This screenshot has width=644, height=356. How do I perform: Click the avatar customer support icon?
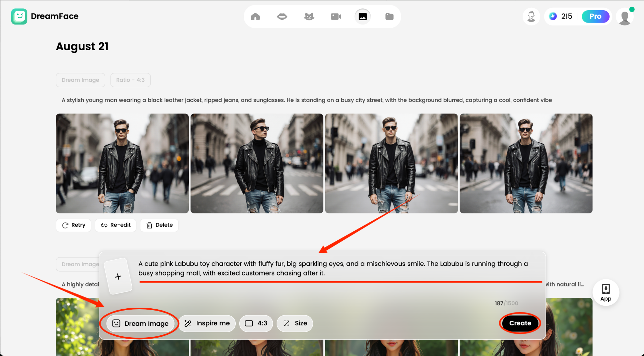531,16
